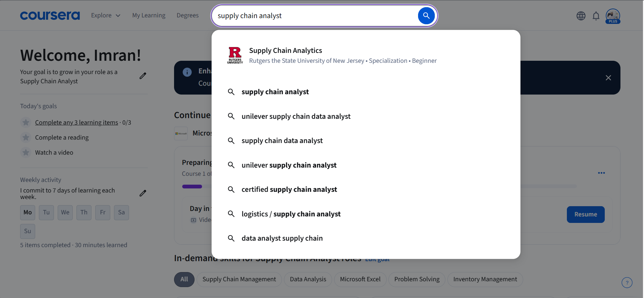
Task: Edit the career goal pencil icon
Action: point(143,76)
